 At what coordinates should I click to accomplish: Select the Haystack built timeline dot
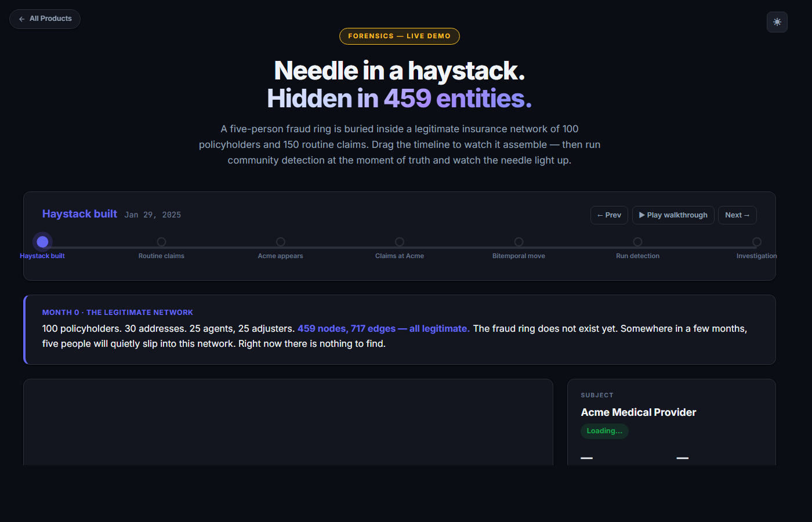[x=42, y=242]
